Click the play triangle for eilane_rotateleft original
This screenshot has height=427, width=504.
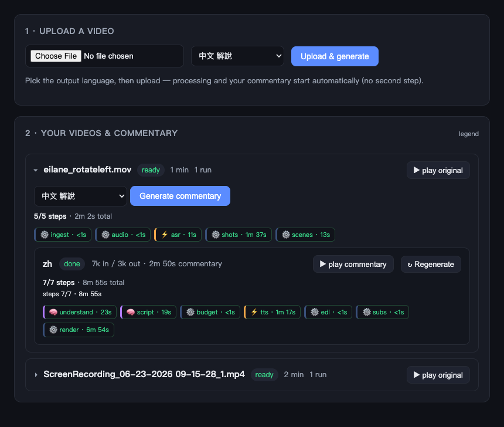click(x=417, y=170)
